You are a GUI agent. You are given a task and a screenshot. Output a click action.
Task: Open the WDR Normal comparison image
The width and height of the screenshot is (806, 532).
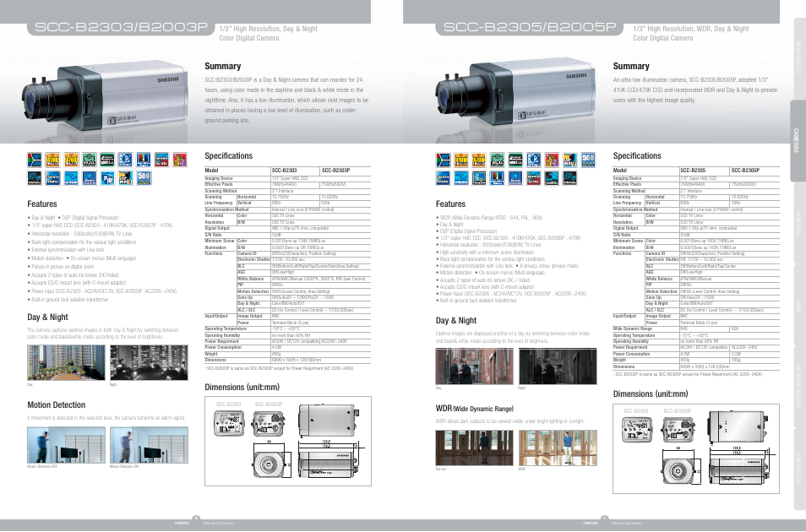pyautogui.click(x=474, y=448)
